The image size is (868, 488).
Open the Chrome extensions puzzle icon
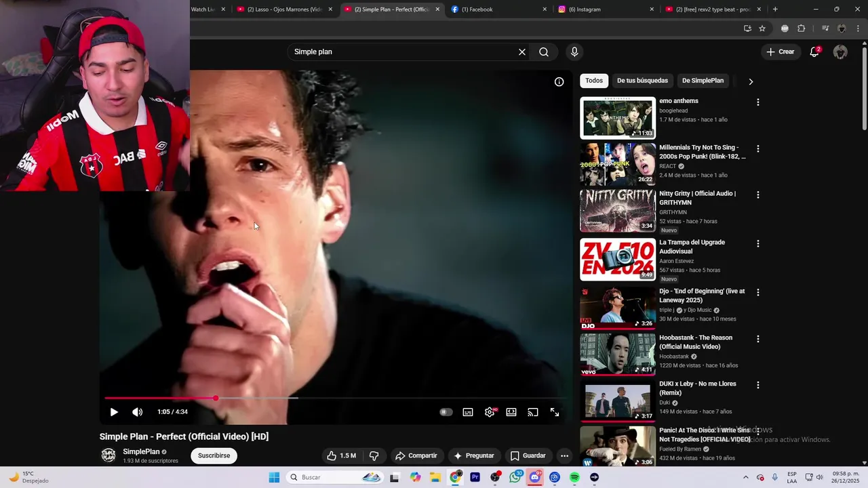[x=801, y=28]
